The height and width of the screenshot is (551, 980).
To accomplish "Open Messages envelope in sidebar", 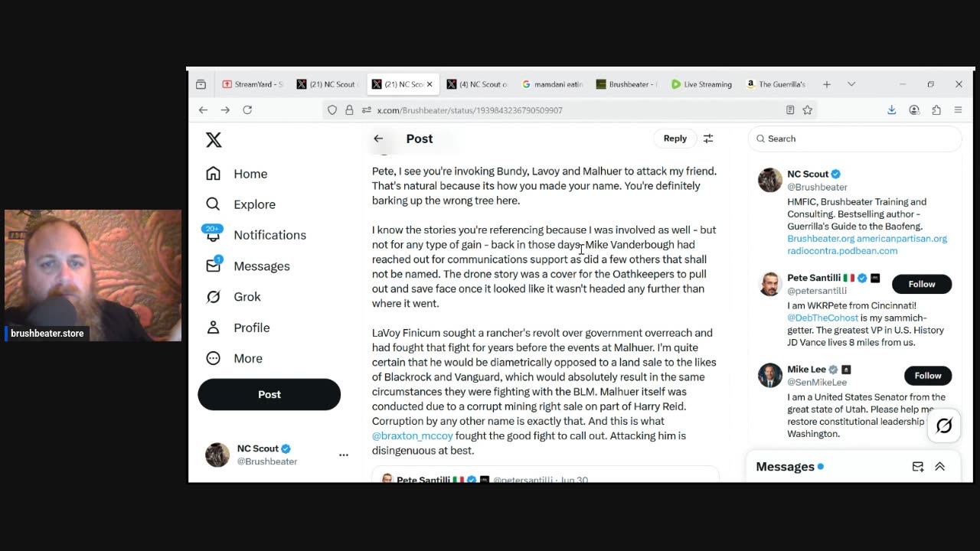I will [213, 266].
